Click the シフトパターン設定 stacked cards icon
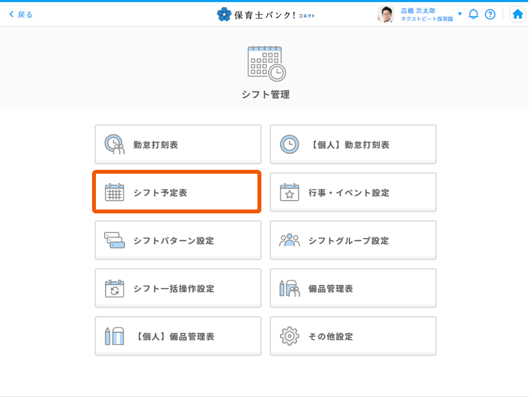 115,240
